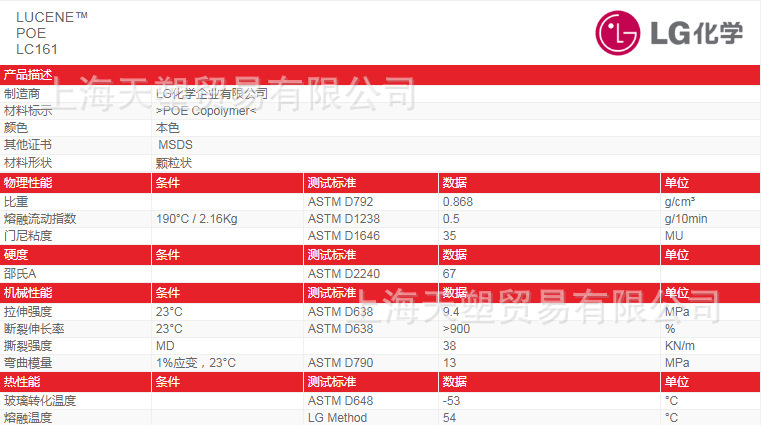
Task: Click the 熔融温度 row label
Action: pyautogui.click(x=28, y=417)
